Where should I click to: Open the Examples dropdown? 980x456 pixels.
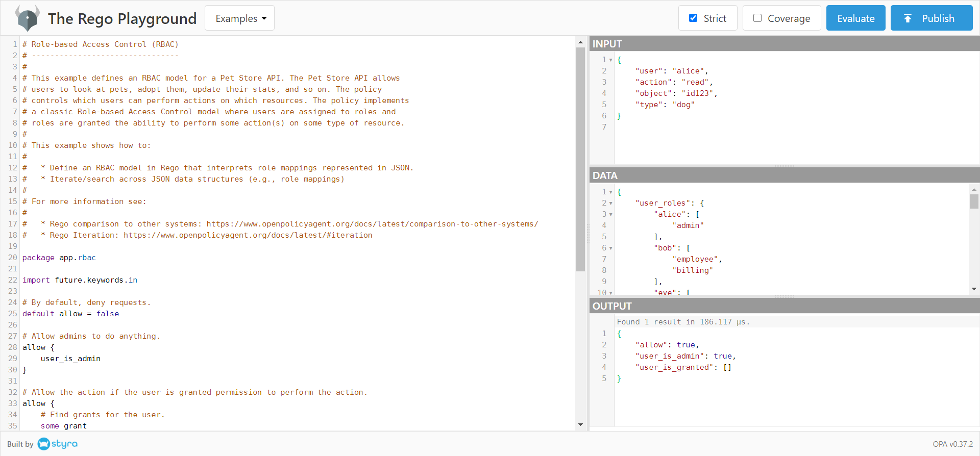[x=239, y=18]
